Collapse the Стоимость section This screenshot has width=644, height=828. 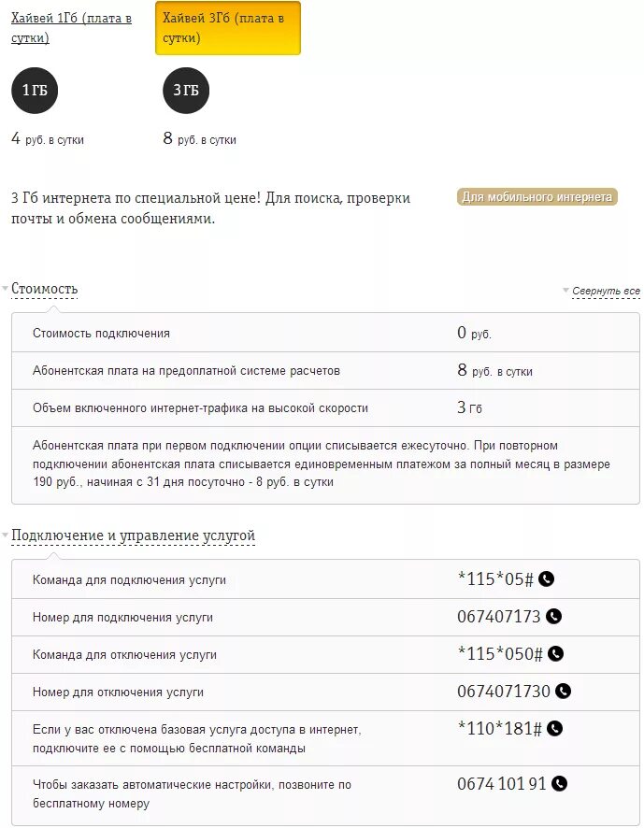pos(44,289)
